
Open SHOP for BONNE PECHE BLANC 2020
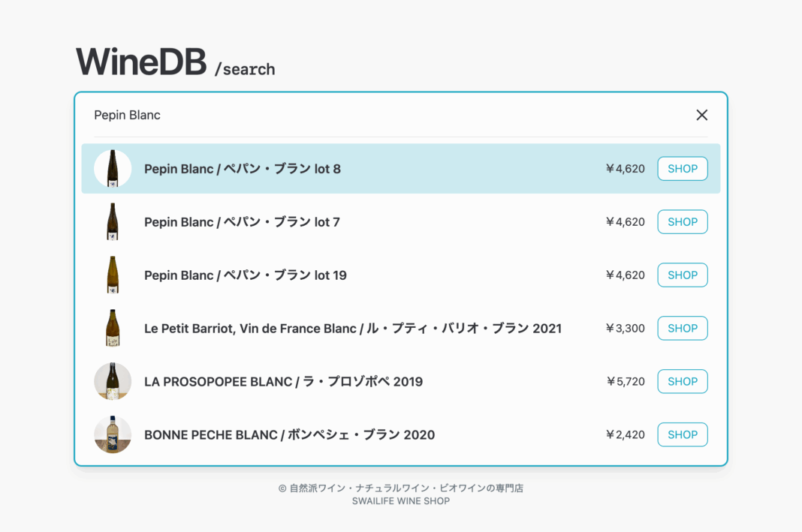(682, 434)
